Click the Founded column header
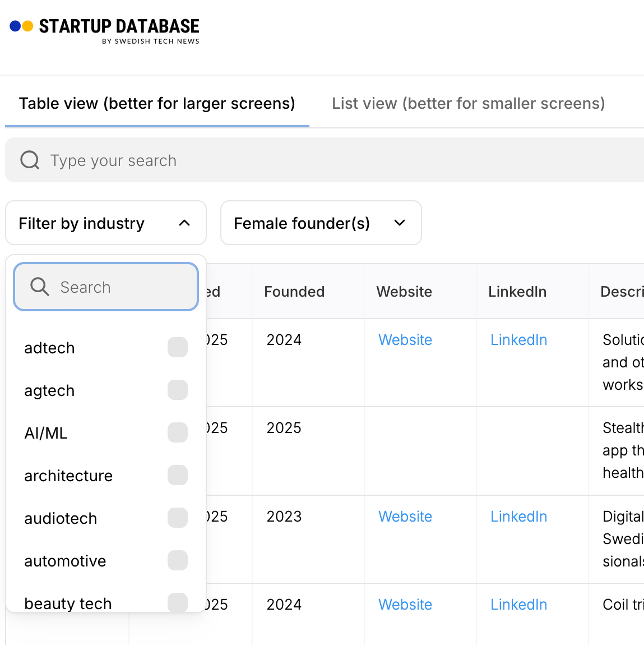The image size is (644, 645). (x=294, y=292)
